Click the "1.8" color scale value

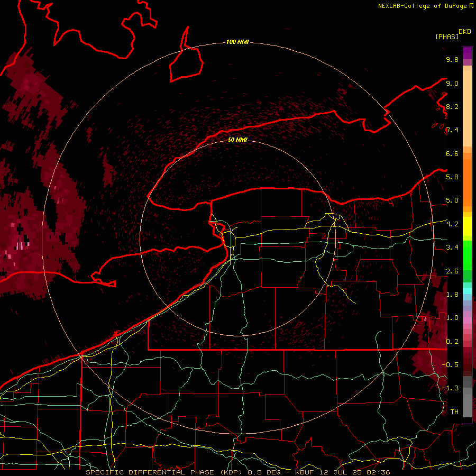pyautogui.click(x=452, y=295)
